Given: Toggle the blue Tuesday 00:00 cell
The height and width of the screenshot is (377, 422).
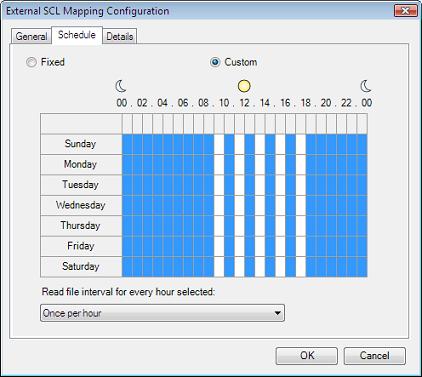Looking at the screenshot, I should 127,185.
